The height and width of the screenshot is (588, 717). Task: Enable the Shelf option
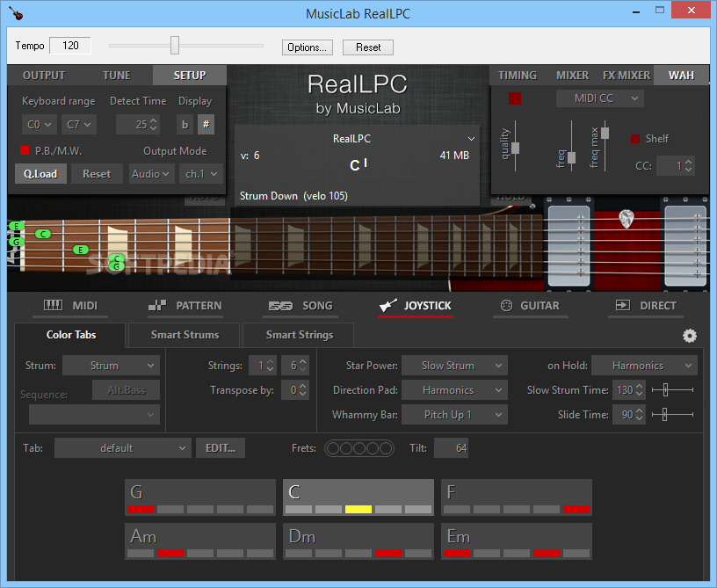pos(635,139)
